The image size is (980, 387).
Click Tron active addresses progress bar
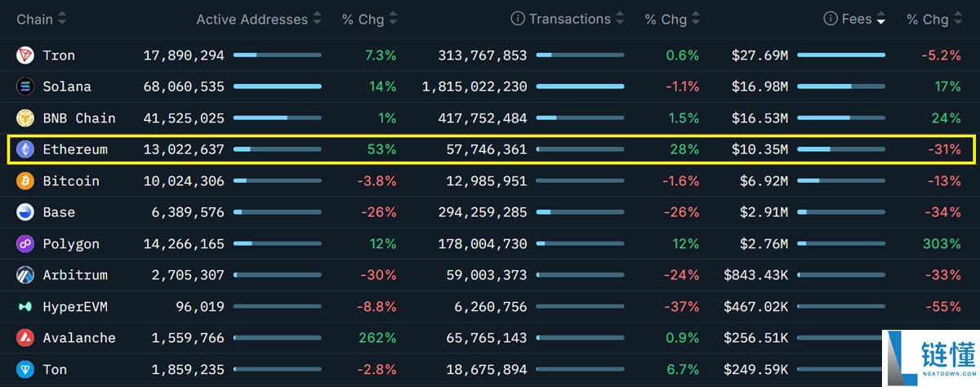pos(278,56)
